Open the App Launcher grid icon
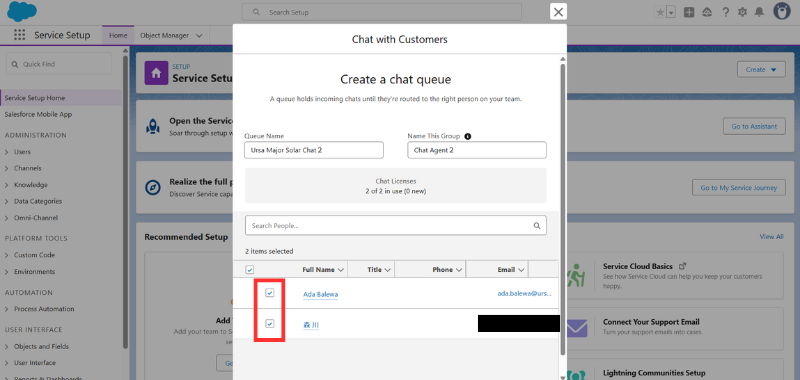Viewport: 800px width, 380px height. tap(19, 35)
